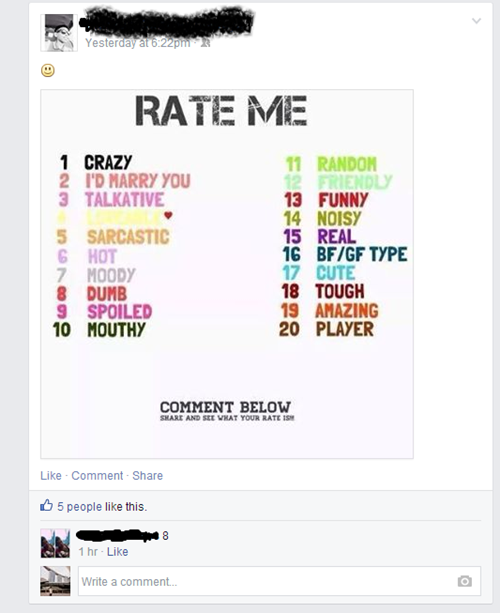Screen dimensions: 500x613
Task: Attach a photo with the camera icon
Action: pyautogui.click(x=464, y=581)
